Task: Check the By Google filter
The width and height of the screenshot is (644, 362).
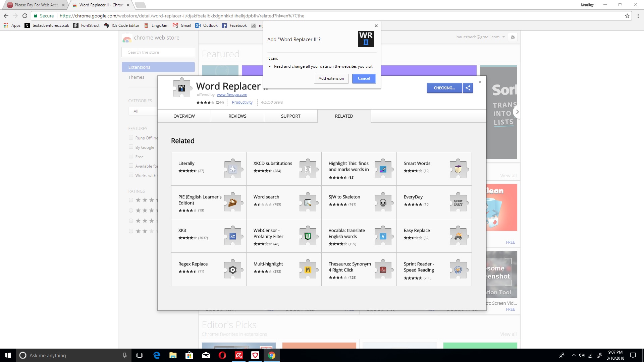Action: click(131, 147)
